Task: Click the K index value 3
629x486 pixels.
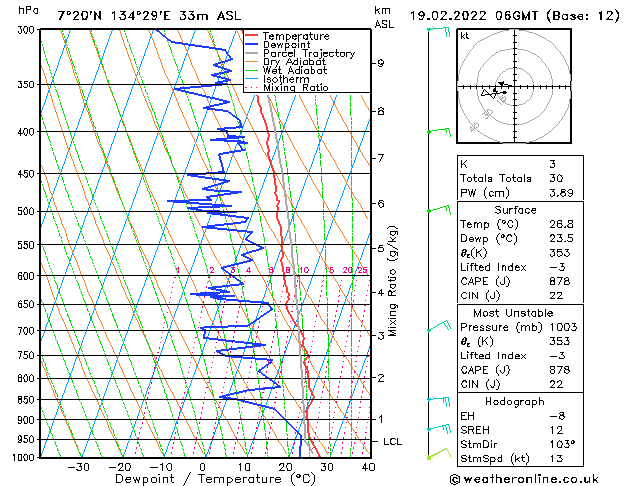Action: 552,164
